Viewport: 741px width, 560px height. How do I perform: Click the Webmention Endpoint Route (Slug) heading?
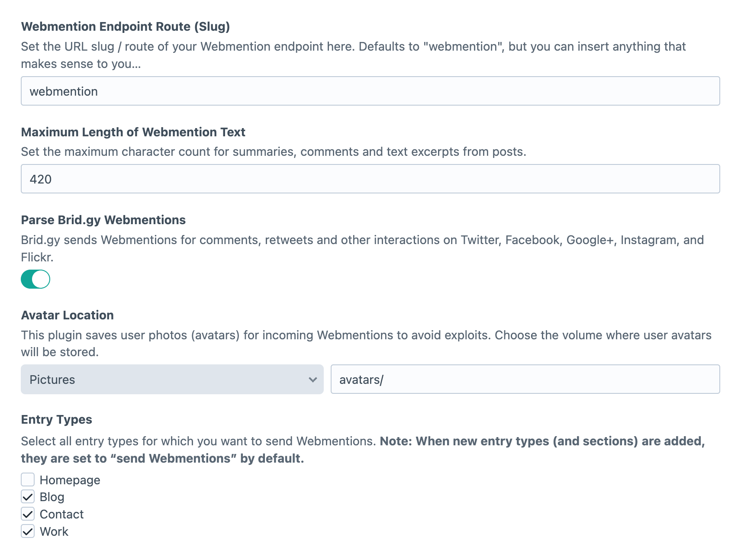(x=126, y=26)
